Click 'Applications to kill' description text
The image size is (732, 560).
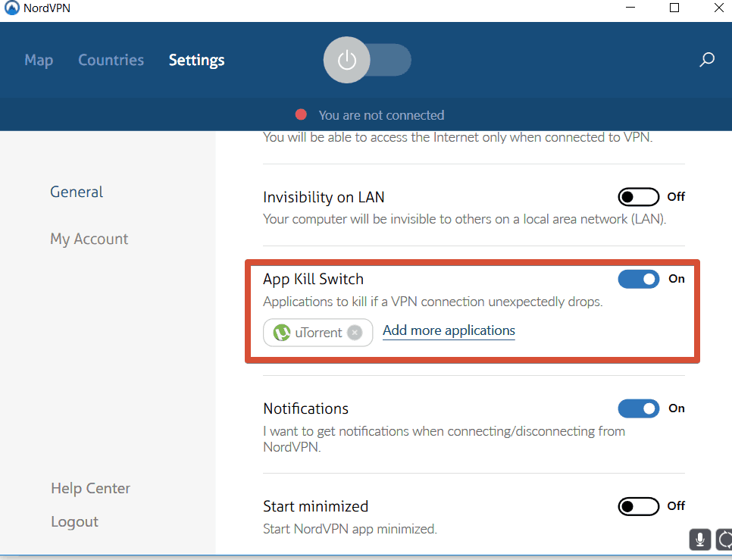coord(433,302)
